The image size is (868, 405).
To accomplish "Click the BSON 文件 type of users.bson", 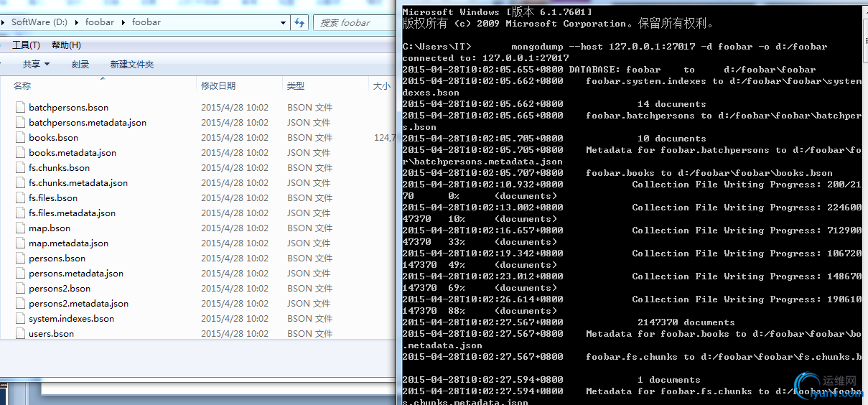I will tap(309, 333).
